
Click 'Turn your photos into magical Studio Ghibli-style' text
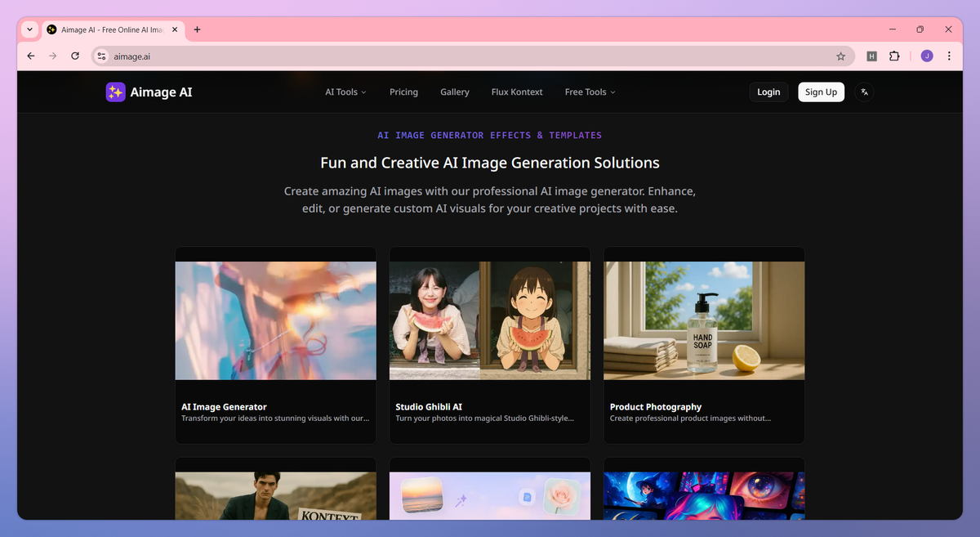[x=485, y=418]
